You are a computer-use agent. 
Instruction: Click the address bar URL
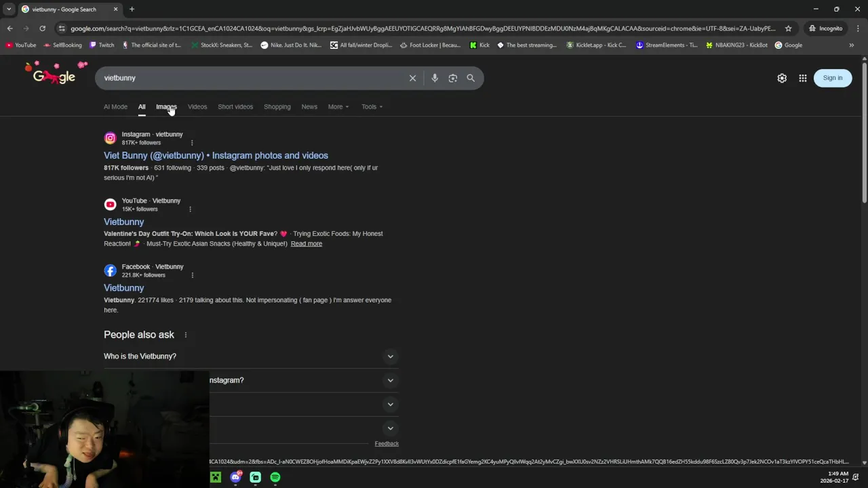(x=422, y=28)
